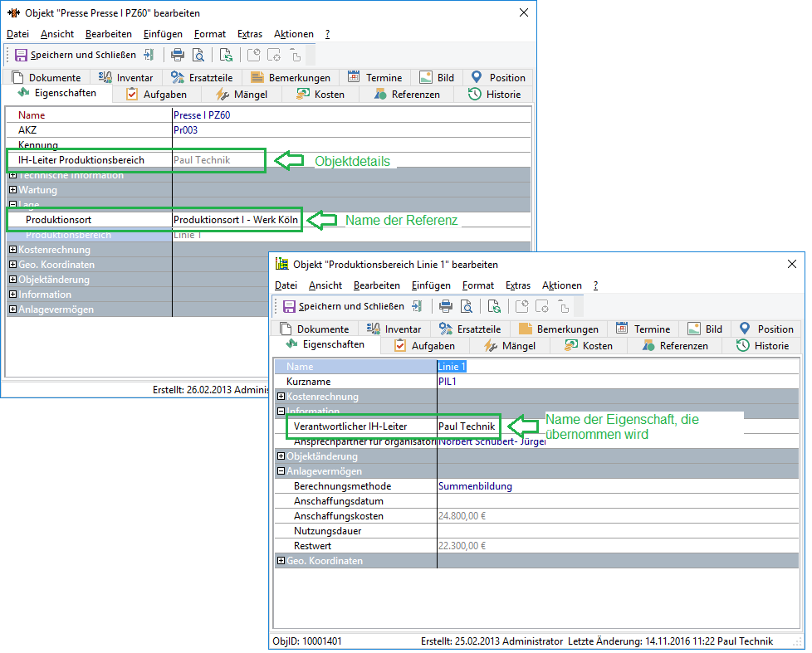Viewport: 812px width, 653px height.
Task: Click save-and-next icon in Produktionsbereich toolbar
Action: tap(418, 306)
